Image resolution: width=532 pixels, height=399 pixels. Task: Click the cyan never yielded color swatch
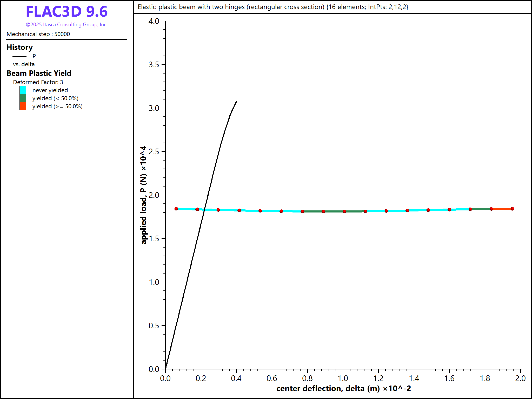click(23, 90)
